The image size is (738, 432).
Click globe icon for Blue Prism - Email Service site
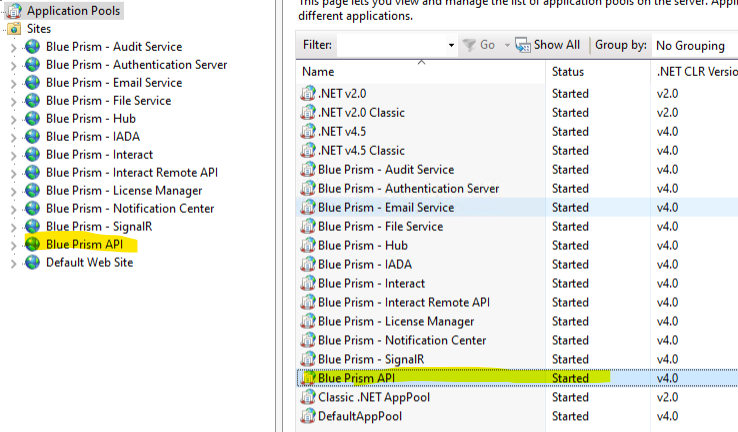tap(32, 82)
